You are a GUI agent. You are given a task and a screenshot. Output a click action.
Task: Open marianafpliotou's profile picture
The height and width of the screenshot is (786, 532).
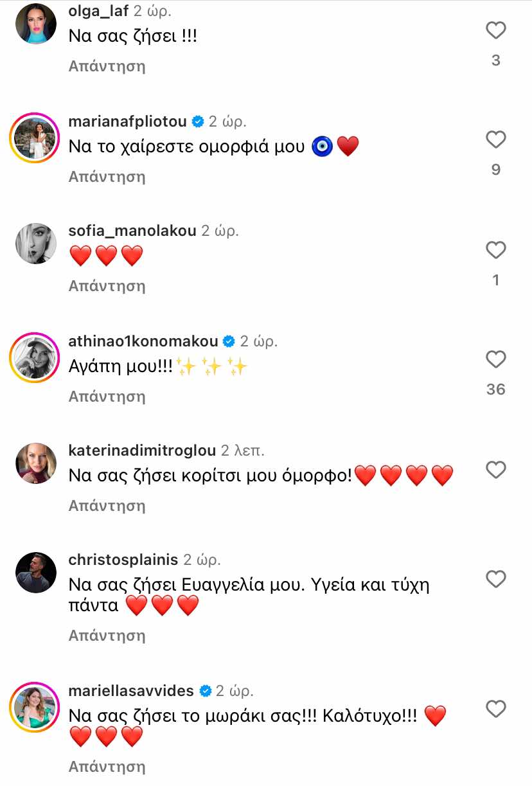click(35, 139)
